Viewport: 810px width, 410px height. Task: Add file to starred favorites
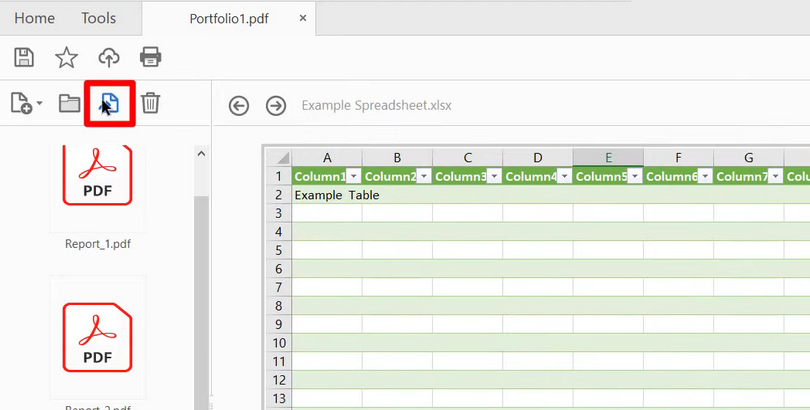[x=66, y=57]
